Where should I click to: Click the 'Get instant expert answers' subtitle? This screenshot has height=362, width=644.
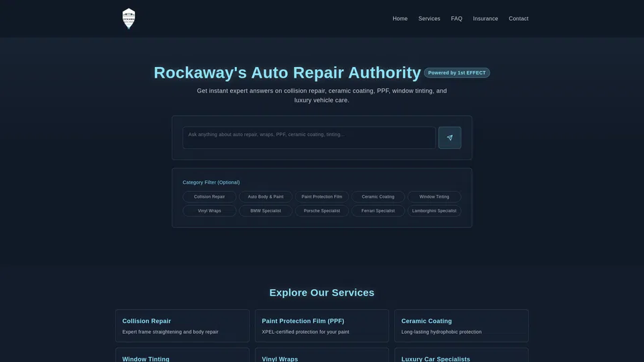coord(321,95)
